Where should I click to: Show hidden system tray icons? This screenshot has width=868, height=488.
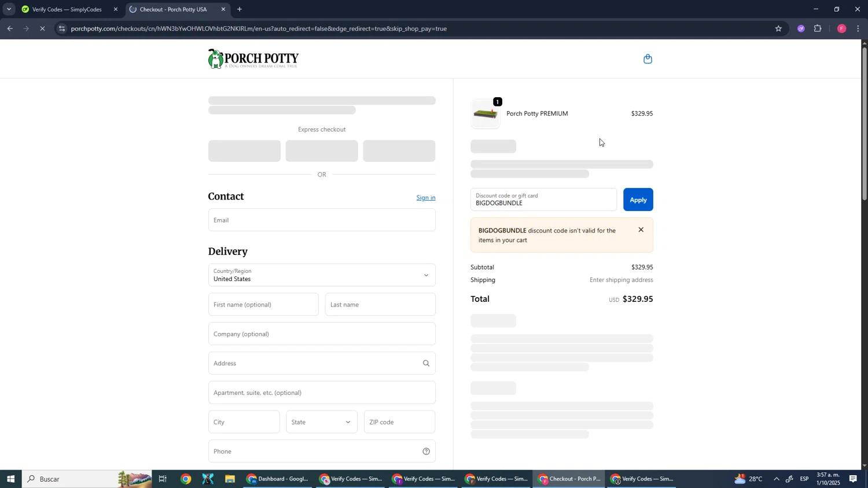click(776, 479)
